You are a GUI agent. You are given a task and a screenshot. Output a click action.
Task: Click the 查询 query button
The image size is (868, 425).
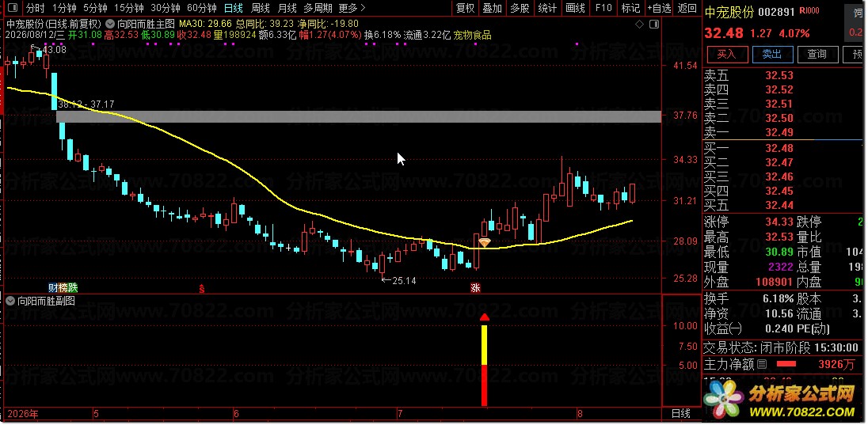point(817,55)
